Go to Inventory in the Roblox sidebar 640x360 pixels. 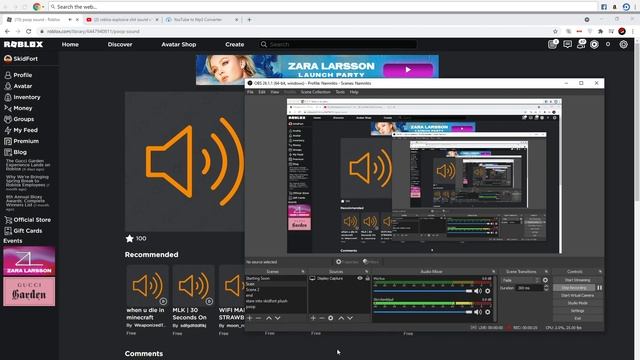[22, 97]
